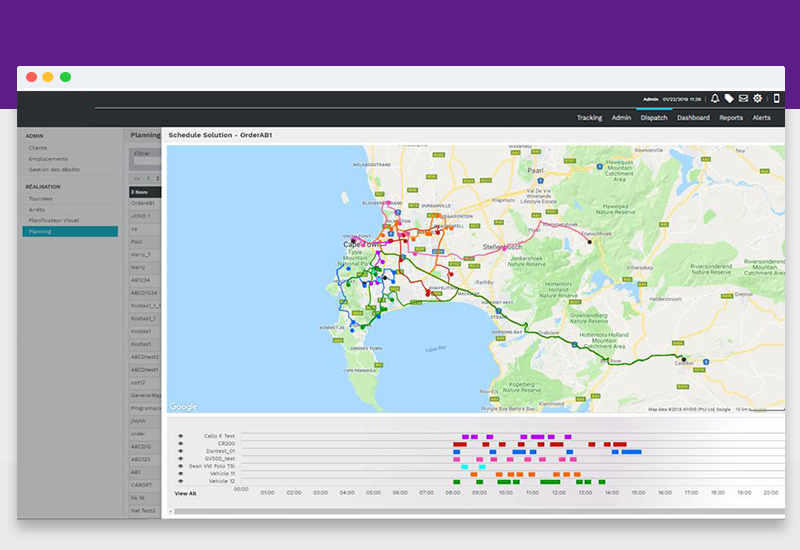Go to first page with << pager
This screenshot has height=550, width=800.
(137, 179)
